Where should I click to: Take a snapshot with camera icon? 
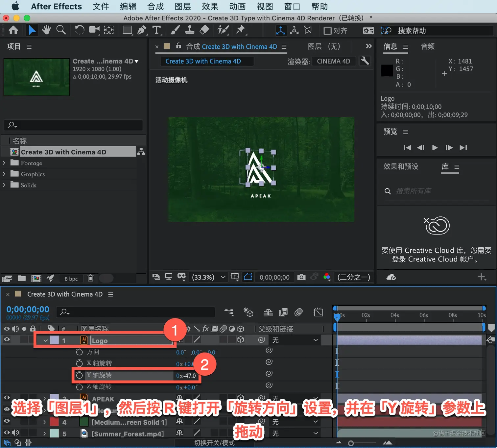pos(301,277)
